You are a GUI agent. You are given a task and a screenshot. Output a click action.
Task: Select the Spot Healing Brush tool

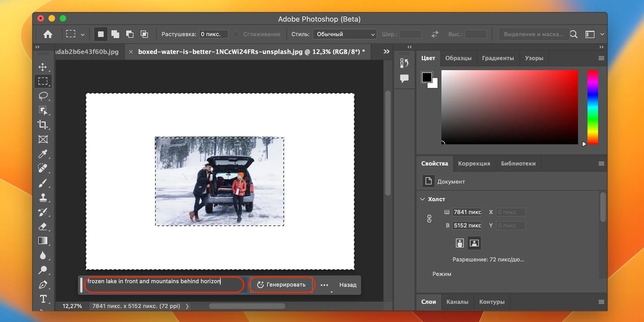[43, 168]
